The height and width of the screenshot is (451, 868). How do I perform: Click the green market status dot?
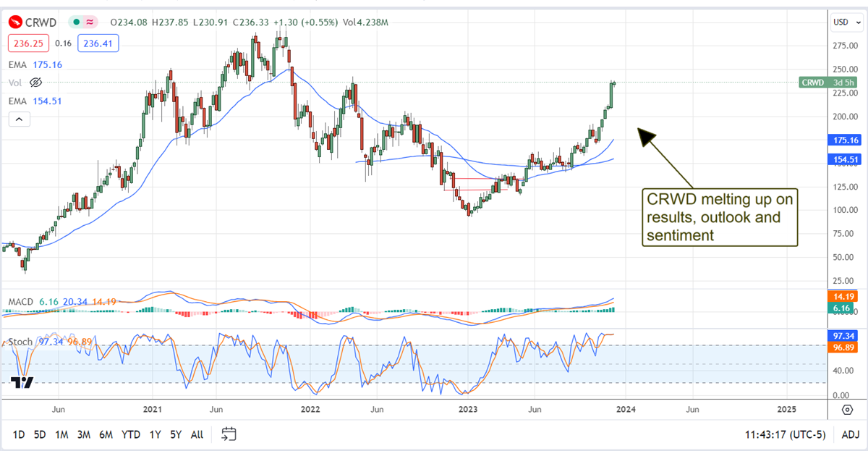point(76,22)
